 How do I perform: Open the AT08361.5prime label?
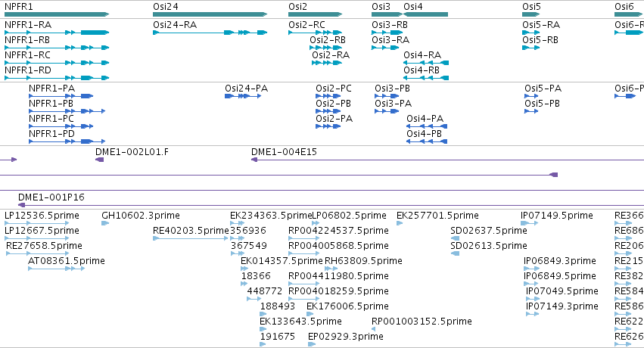coord(66,260)
